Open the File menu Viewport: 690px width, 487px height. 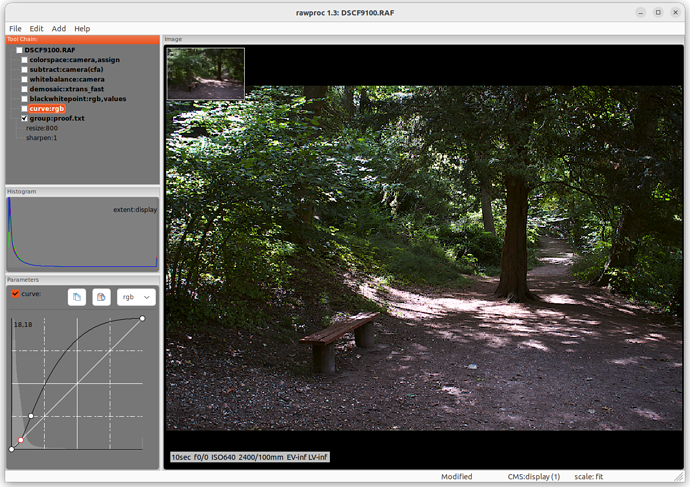(13, 29)
